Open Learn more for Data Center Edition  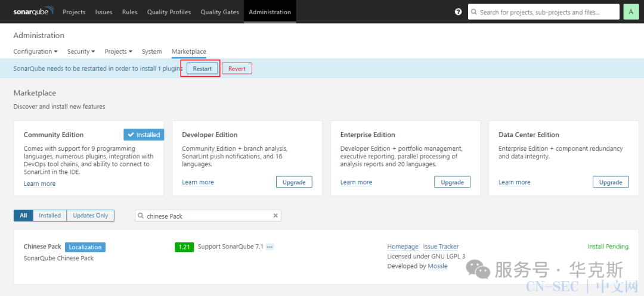click(x=515, y=182)
